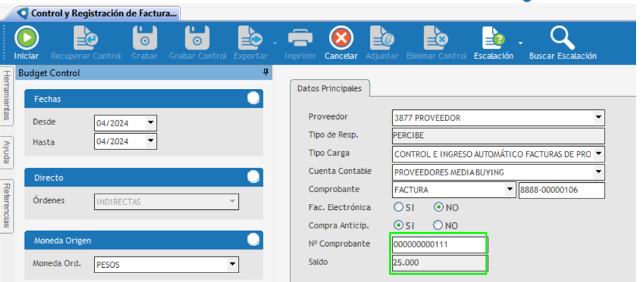This screenshot has height=282, width=644.
Task: Click the Buscar Escalación magnifier icon
Action: pos(563,38)
